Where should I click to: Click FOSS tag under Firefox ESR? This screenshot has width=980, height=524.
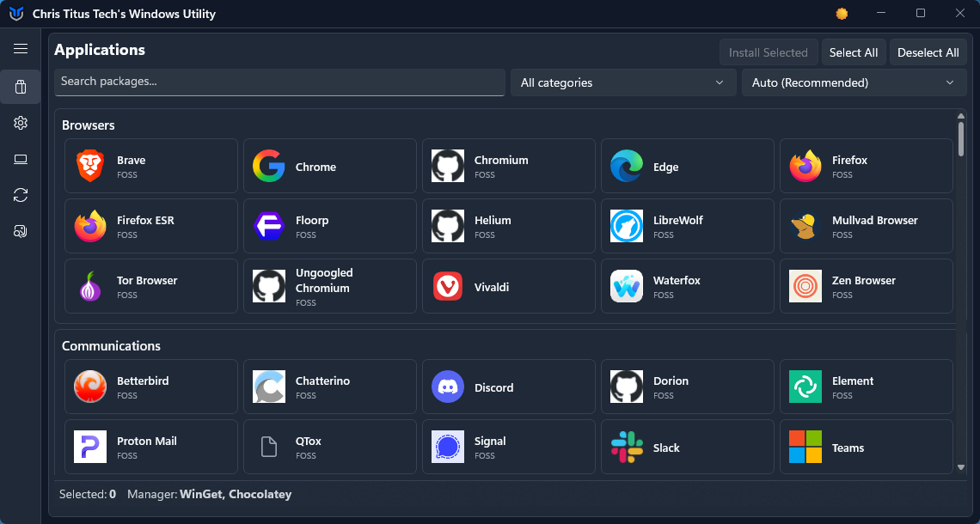(x=127, y=235)
